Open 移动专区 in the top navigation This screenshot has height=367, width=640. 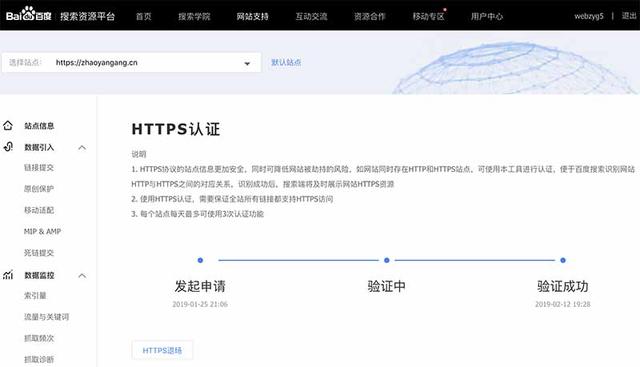coord(428,16)
